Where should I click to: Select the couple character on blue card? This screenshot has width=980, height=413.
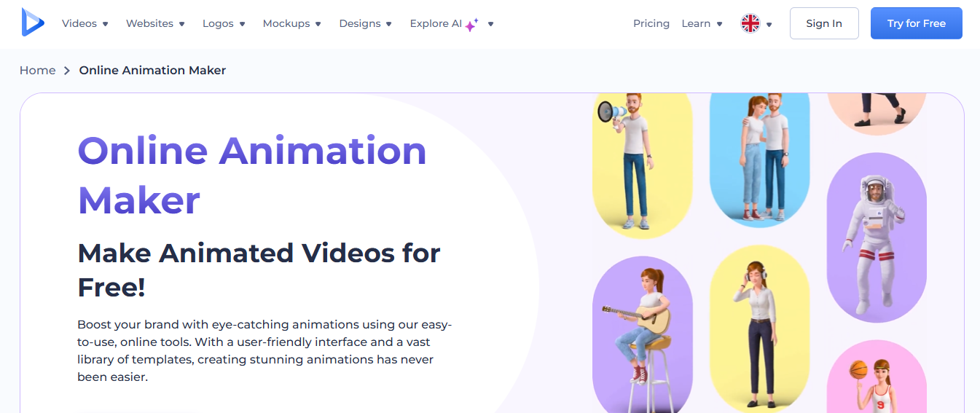point(760,160)
